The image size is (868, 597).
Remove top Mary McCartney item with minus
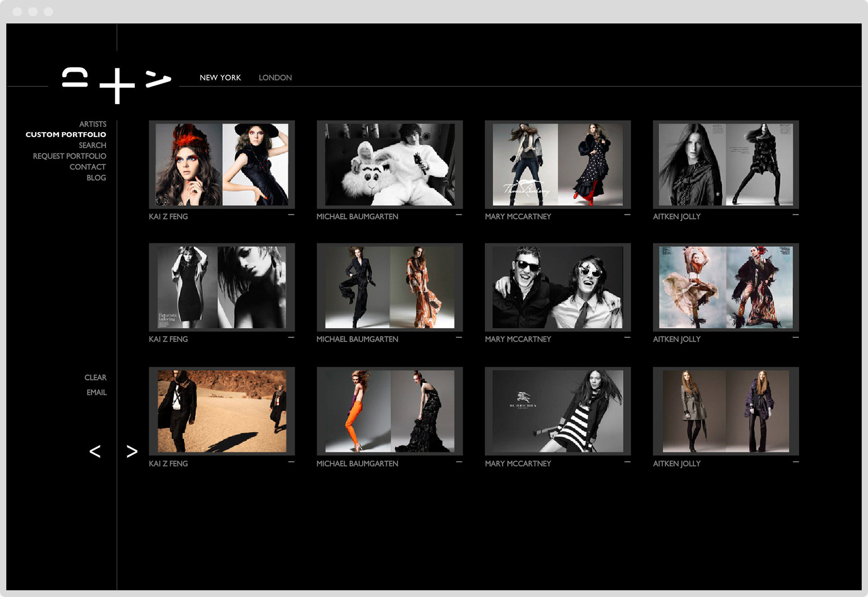(x=627, y=215)
